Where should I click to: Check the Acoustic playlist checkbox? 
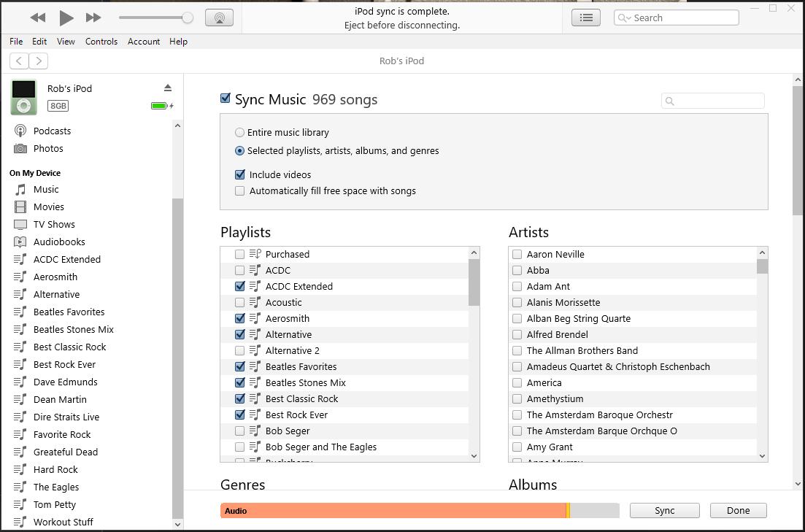click(240, 302)
